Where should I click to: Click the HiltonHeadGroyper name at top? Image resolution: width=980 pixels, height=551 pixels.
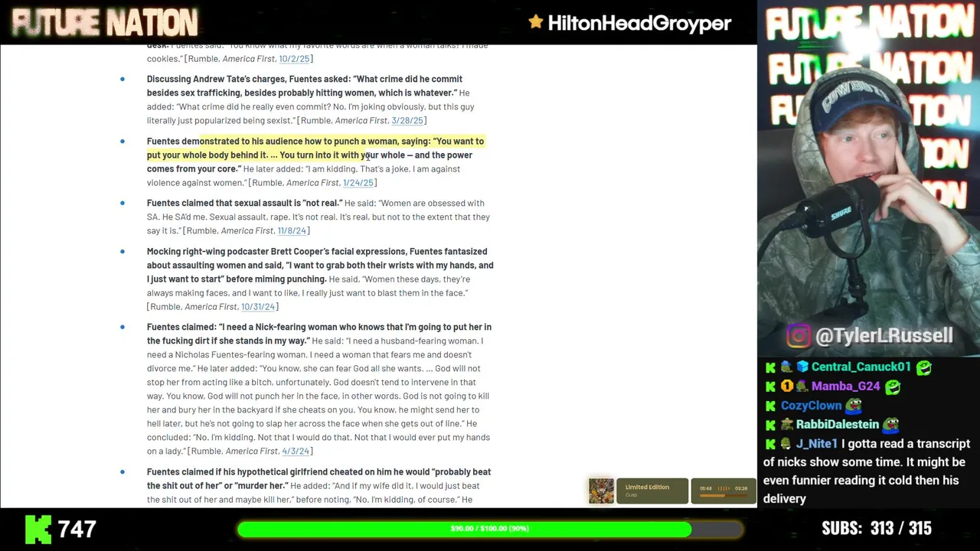click(x=639, y=23)
